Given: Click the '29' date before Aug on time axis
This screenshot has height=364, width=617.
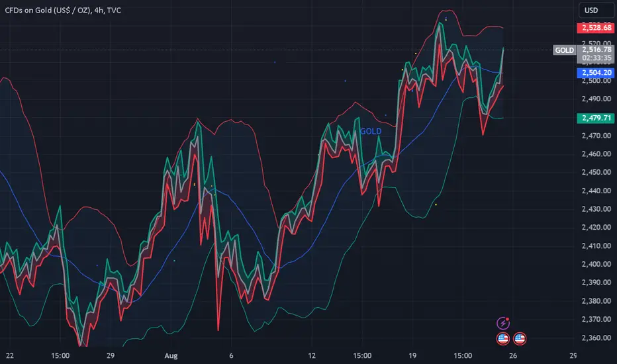Looking at the screenshot, I should click(111, 356).
